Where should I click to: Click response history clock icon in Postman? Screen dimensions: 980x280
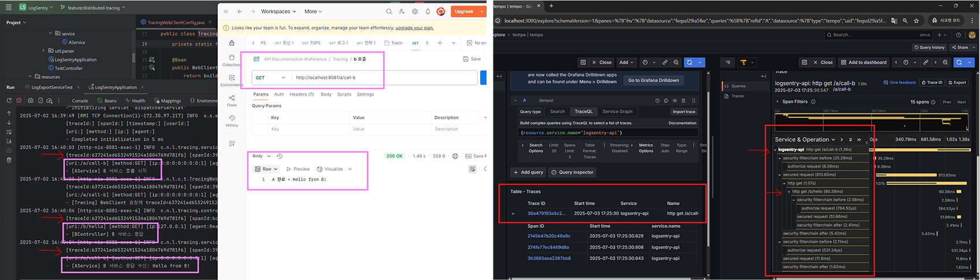tap(280, 156)
